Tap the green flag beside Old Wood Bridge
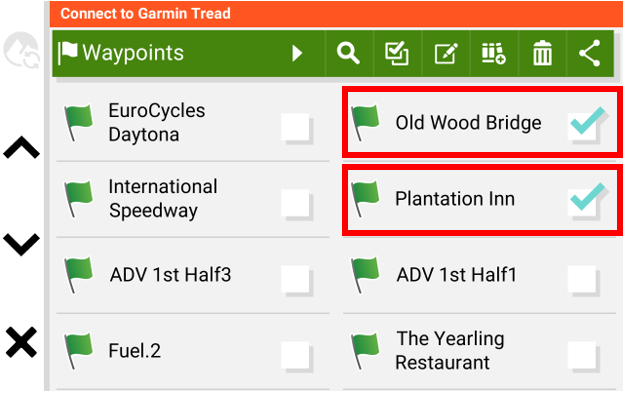This screenshot has height=393, width=625. click(x=365, y=123)
